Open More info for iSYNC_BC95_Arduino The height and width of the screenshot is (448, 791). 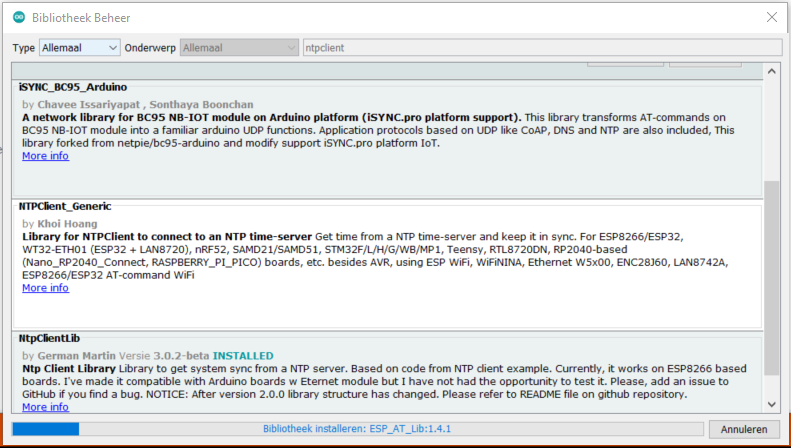[x=45, y=156]
